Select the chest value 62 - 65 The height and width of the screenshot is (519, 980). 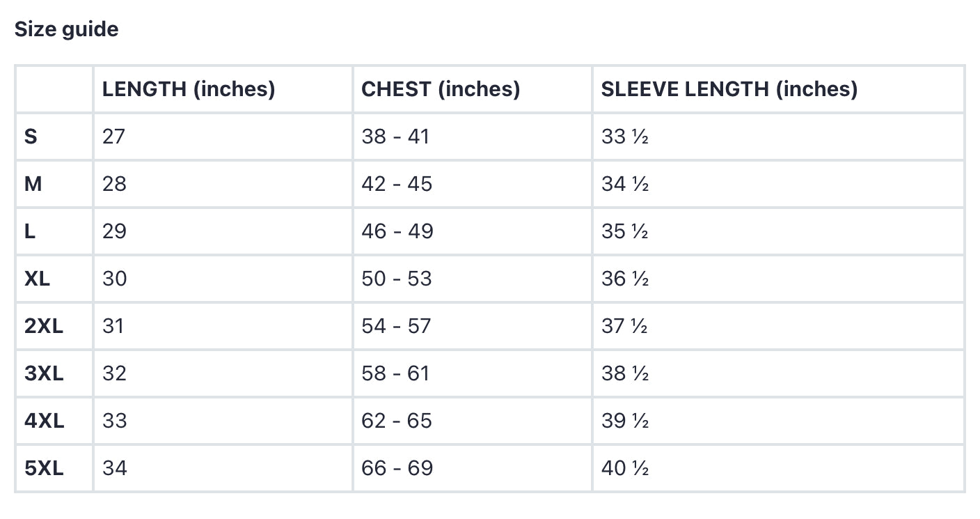397,421
